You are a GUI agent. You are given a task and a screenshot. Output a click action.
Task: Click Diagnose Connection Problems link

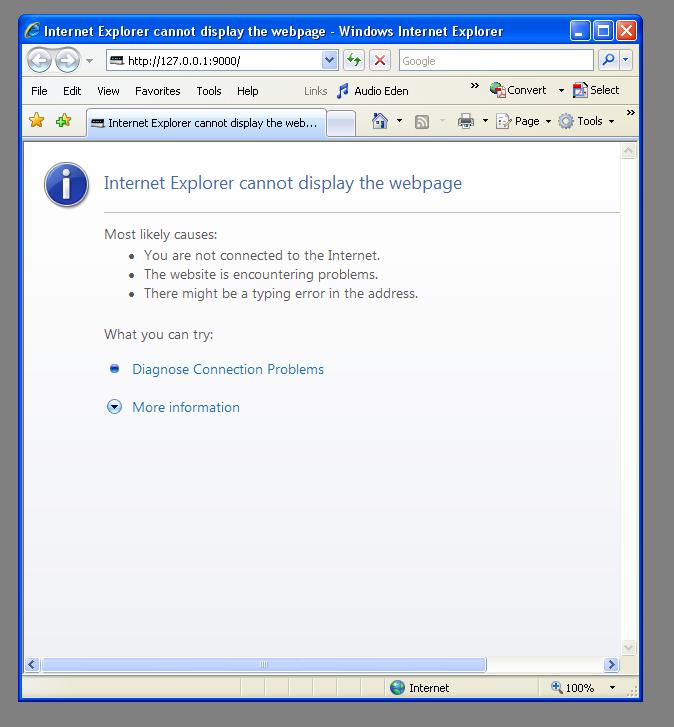228,369
